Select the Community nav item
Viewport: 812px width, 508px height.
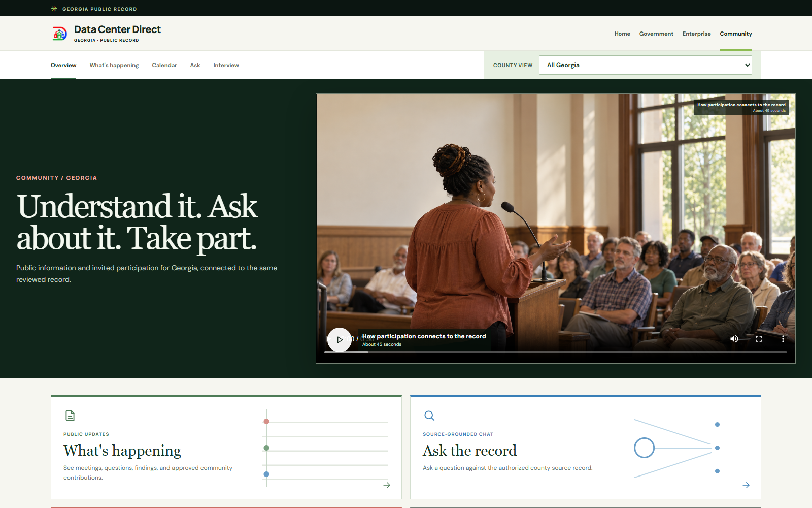(x=736, y=34)
